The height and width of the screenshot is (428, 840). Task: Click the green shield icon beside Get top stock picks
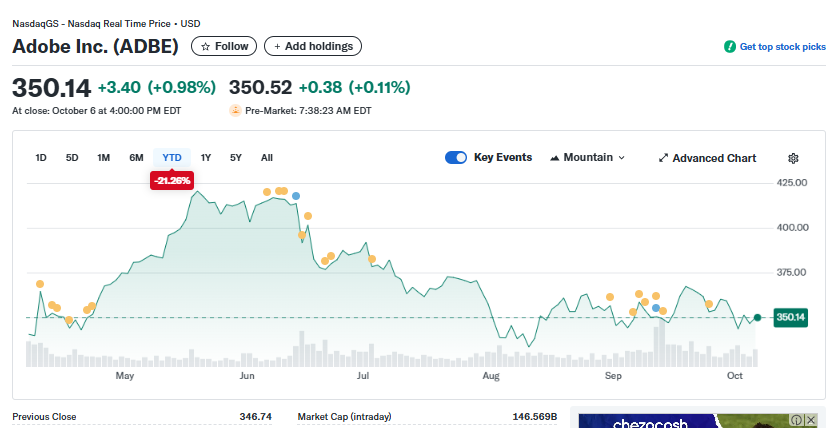coord(730,47)
